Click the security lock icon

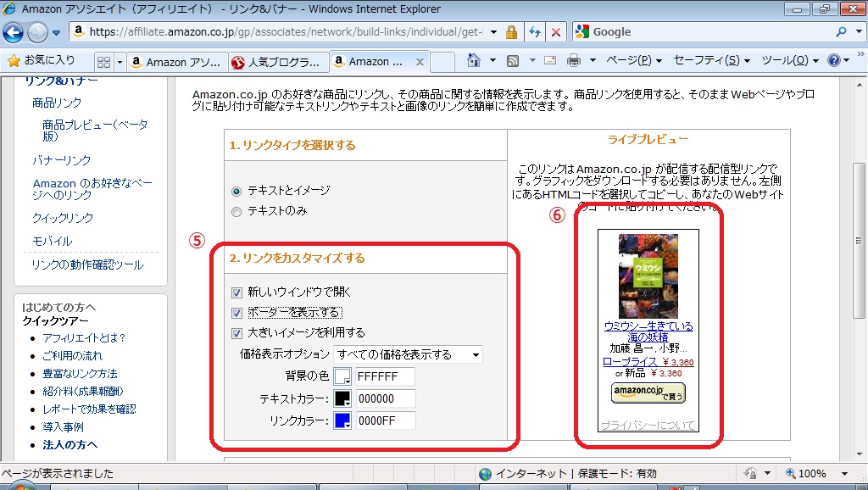(511, 32)
